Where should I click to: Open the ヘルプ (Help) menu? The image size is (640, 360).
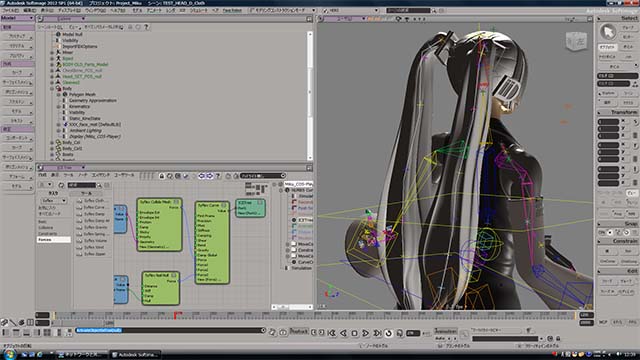(x=118, y=10)
